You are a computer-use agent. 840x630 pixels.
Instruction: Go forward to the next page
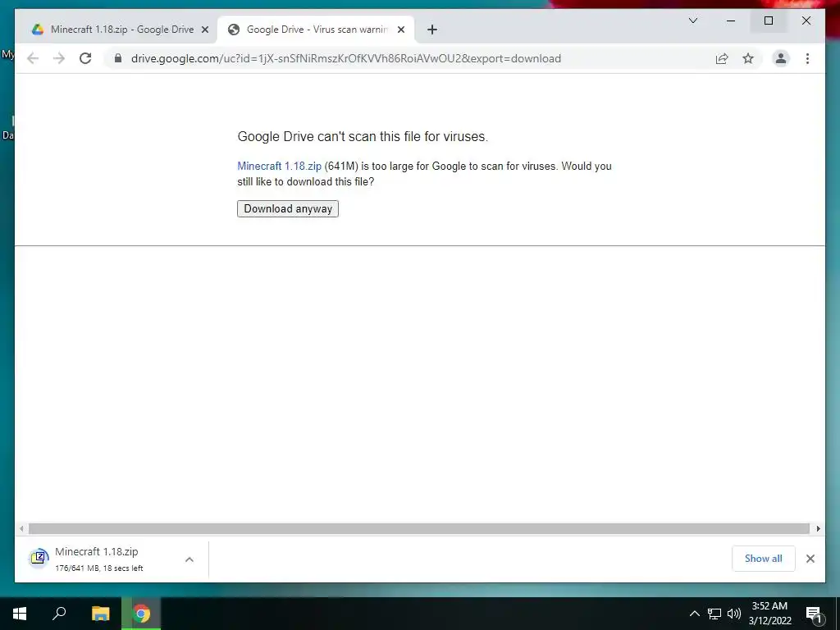coord(59,58)
